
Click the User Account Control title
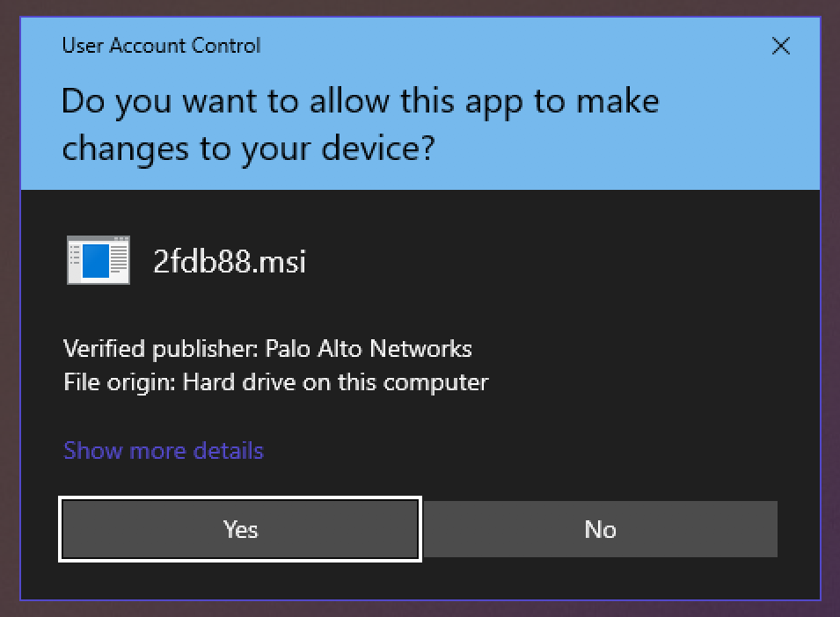point(161,46)
